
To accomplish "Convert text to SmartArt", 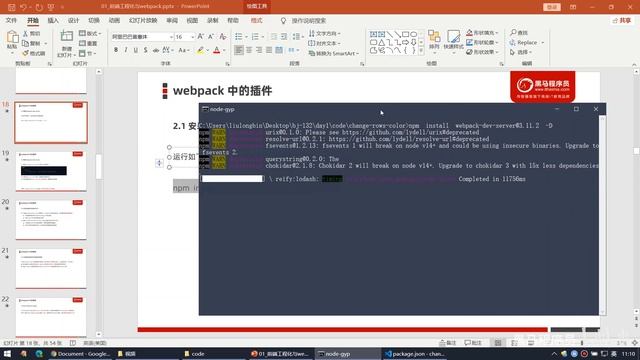I will (x=334, y=53).
